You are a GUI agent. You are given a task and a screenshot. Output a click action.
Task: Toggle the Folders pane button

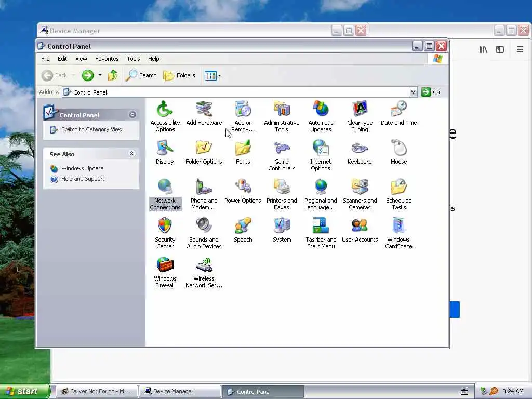(179, 75)
